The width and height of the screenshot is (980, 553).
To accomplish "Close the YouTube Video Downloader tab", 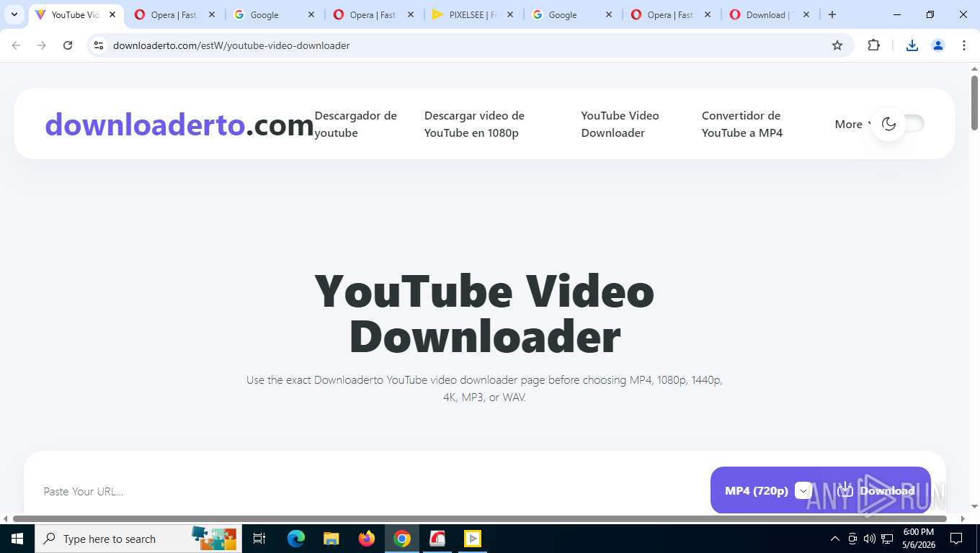I will pos(112,14).
